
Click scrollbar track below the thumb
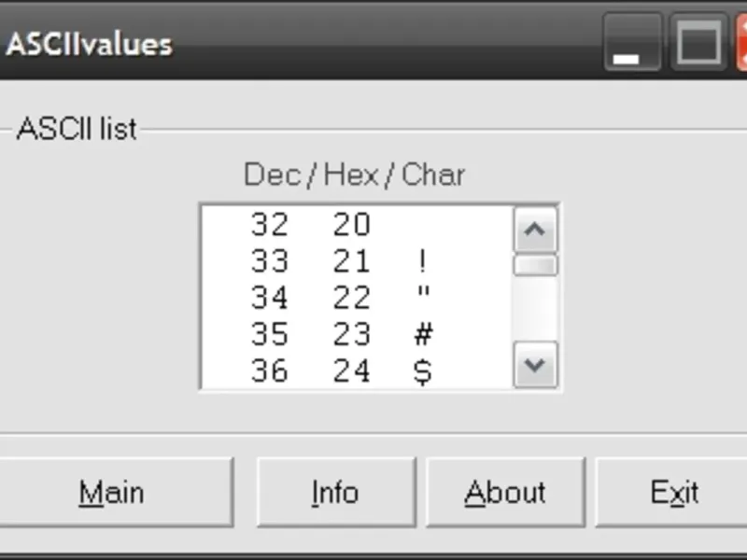(x=535, y=310)
